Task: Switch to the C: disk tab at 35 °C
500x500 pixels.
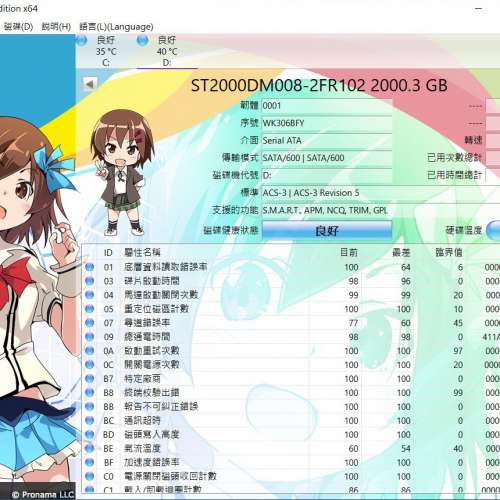Action: point(106,51)
